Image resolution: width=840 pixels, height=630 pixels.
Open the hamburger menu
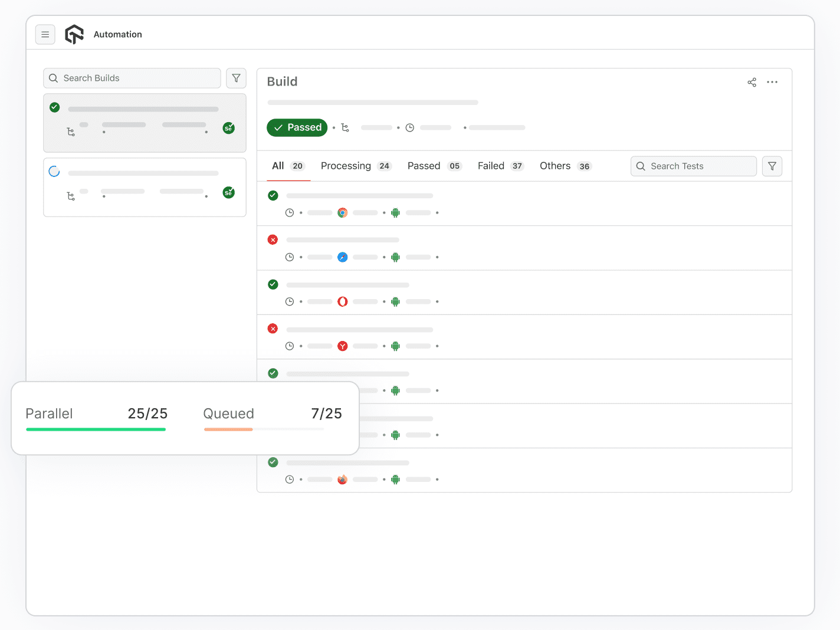[45, 34]
